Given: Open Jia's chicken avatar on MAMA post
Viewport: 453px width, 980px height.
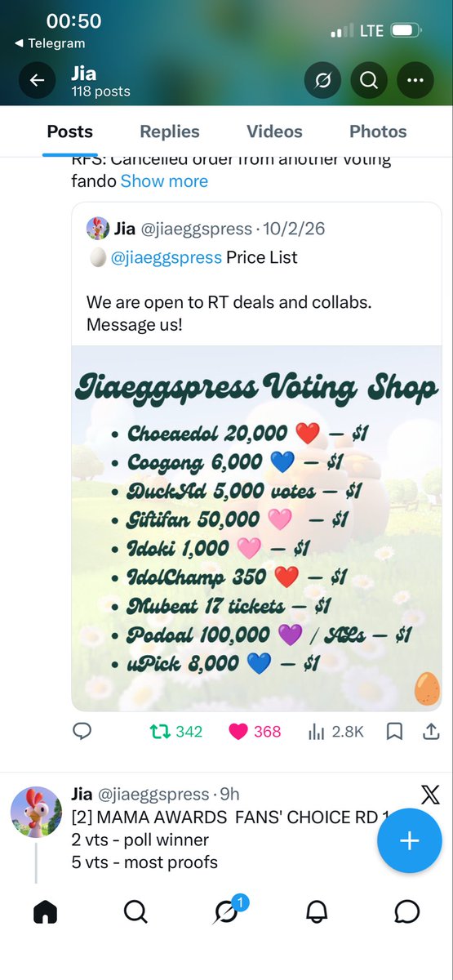Looking at the screenshot, I should tap(36, 813).
